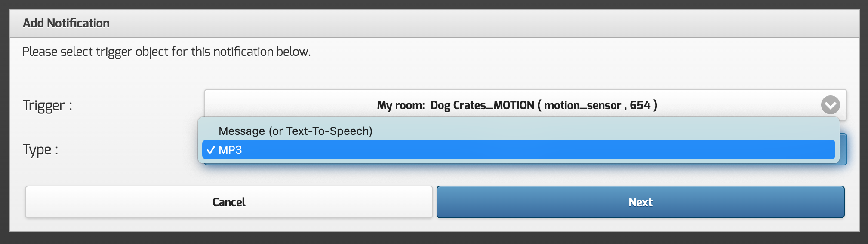Click the checkmark beside MP3
The image size is (868, 244).
click(x=210, y=150)
